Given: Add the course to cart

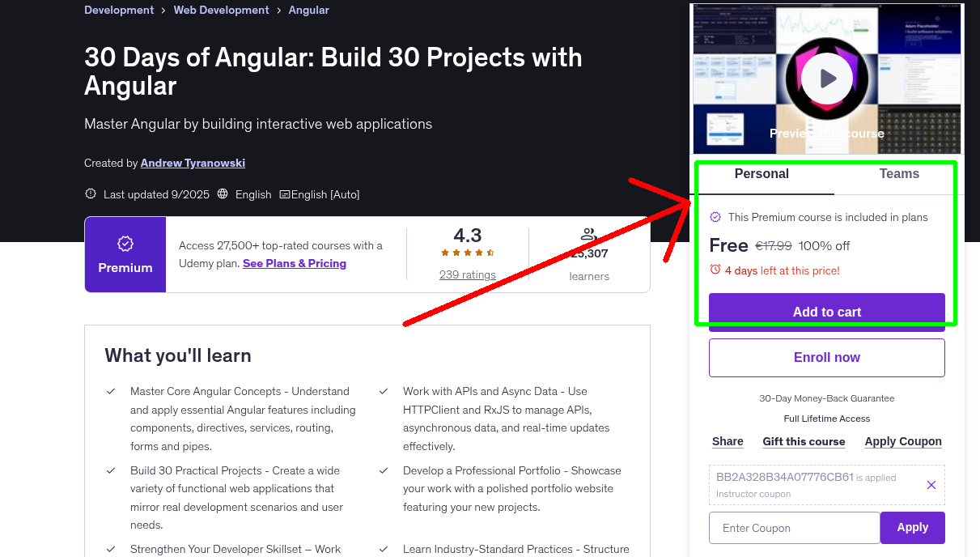Looking at the screenshot, I should pos(826,311).
